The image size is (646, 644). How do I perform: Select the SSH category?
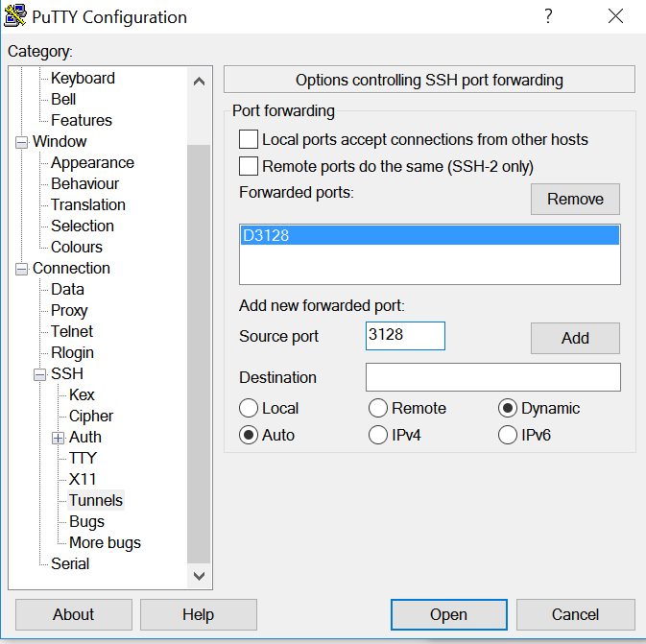(x=67, y=373)
